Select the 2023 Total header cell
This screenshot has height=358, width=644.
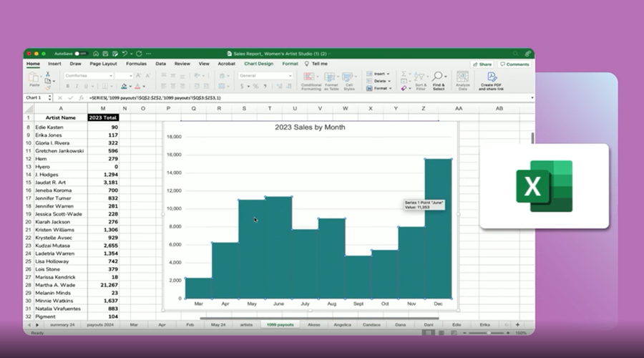tap(103, 117)
